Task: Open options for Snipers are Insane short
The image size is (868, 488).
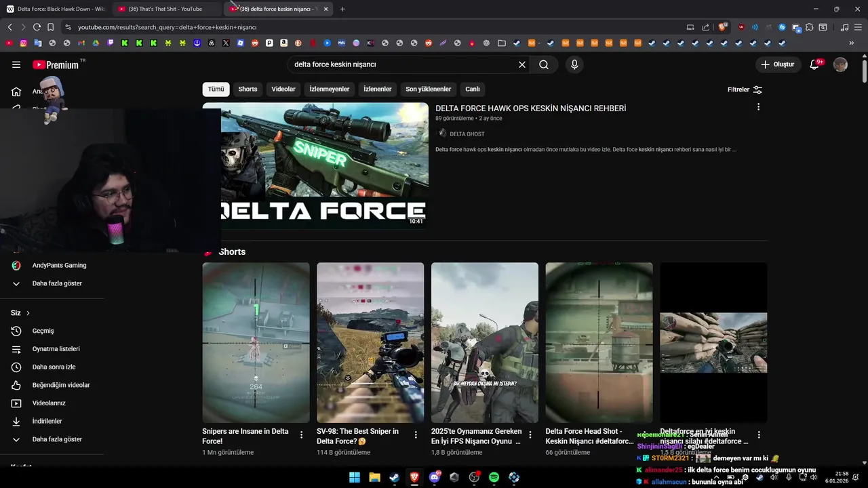Action: (301, 435)
